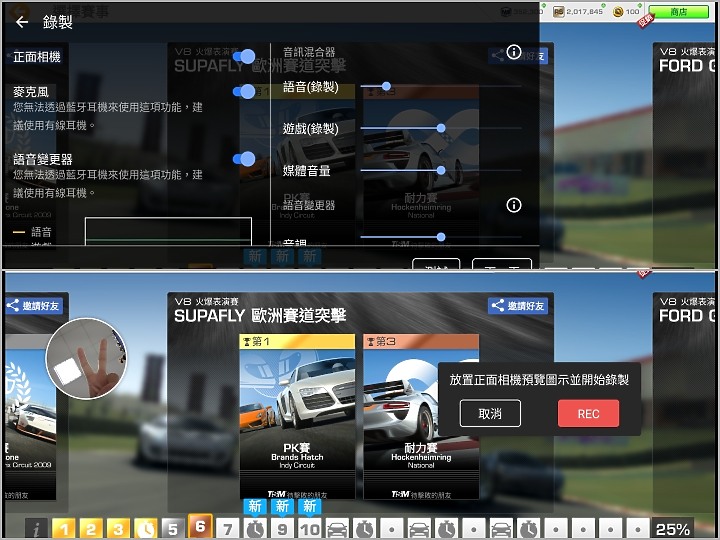Screen dimensions: 720x540
Task: Click the 新 badge above tile 10
Action: pos(310,506)
